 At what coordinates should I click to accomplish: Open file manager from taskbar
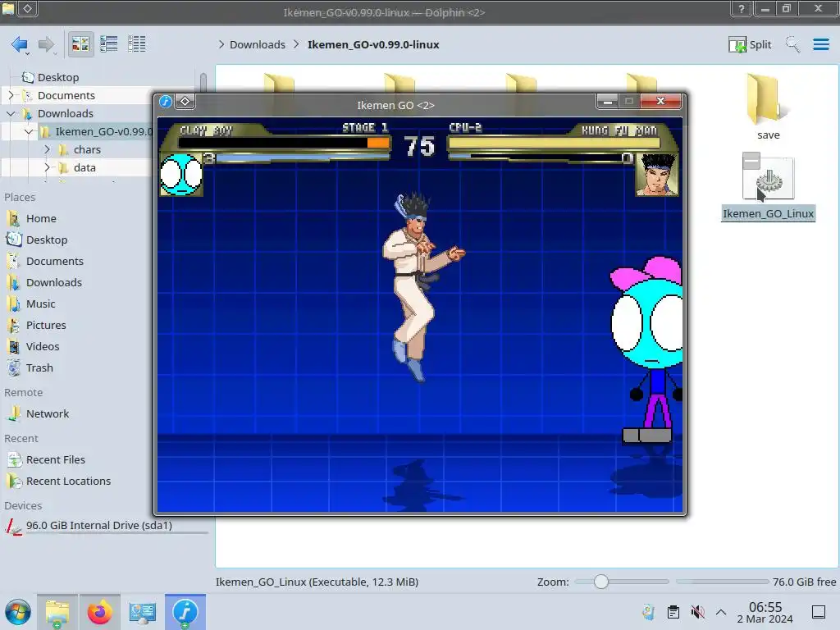[x=57, y=612]
